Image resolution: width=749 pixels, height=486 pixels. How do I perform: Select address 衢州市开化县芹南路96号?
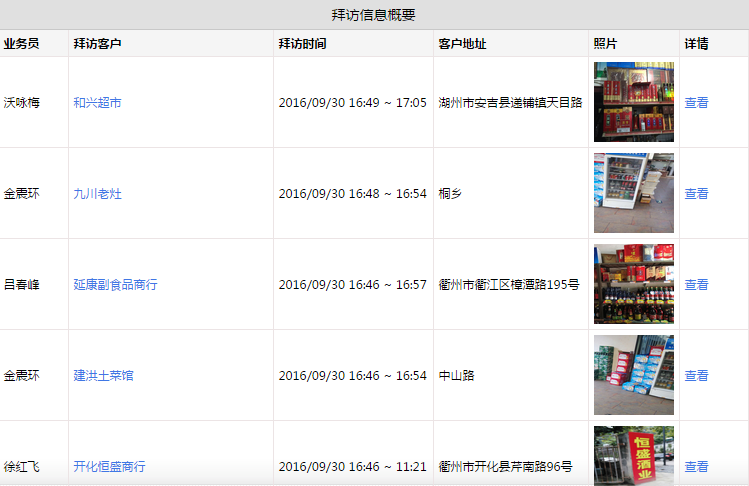click(x=505, y=466)
